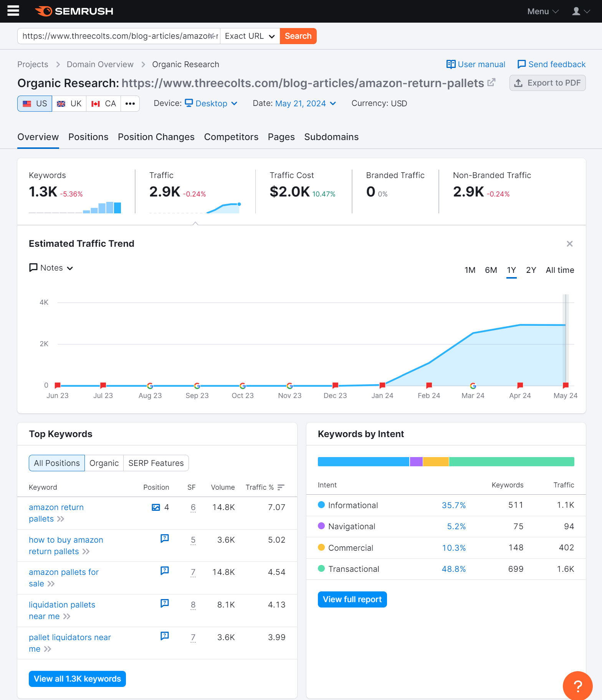Screen dimensions: 602x700
Task: Click the Send feedback chat icon
Action: pos(521,64)
